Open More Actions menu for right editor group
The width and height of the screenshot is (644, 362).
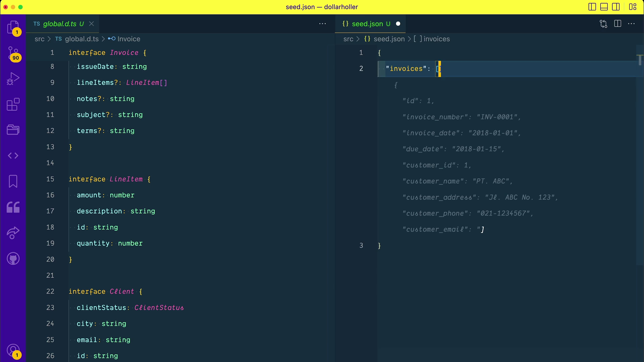click(x=631, y=24)
